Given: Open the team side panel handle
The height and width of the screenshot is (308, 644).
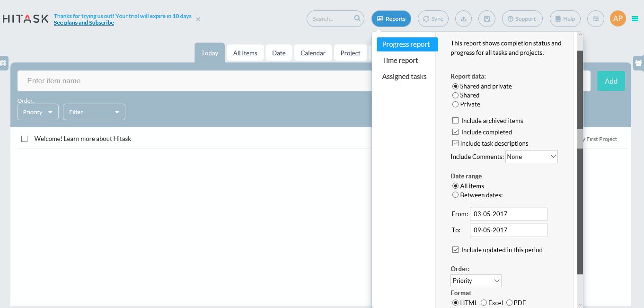Looking at the screenshot, I should click(x=639, y=62).
